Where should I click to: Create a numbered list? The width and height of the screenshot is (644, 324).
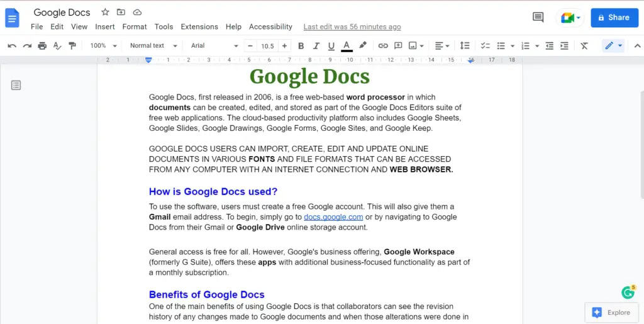tap(525, 45)
